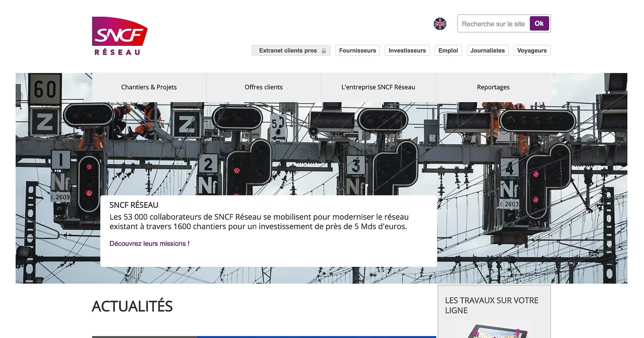Visit the Journalistes page
The width and height of the screenshot is (644, 338).
click(x=487, y=51)
